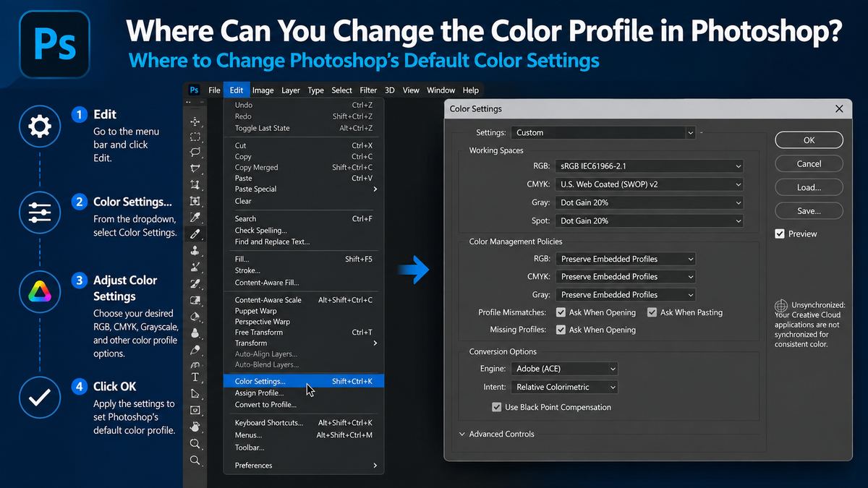This screenshot has height=488, width=868.
Task: Click small Ps icon beside File menu
Action: pyautogui.click(x=194, y=90)
